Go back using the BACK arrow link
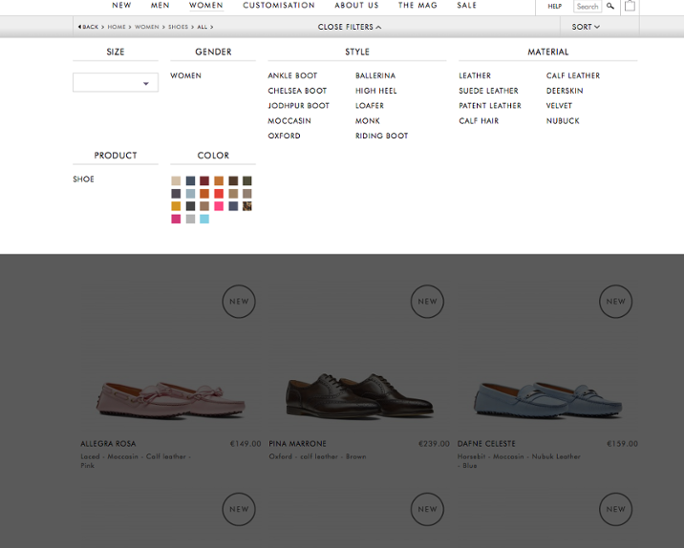The image size is (684, 548). 88,27
